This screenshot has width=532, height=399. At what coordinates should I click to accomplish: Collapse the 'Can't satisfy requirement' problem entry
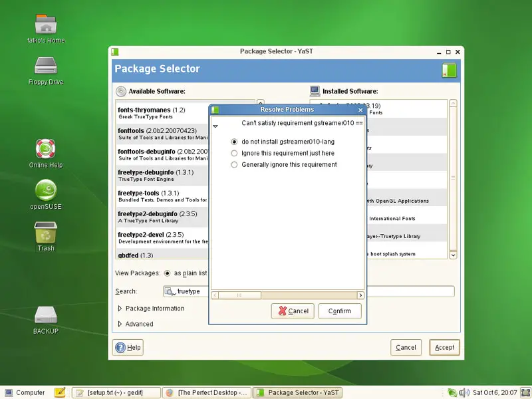click(215, 125)
